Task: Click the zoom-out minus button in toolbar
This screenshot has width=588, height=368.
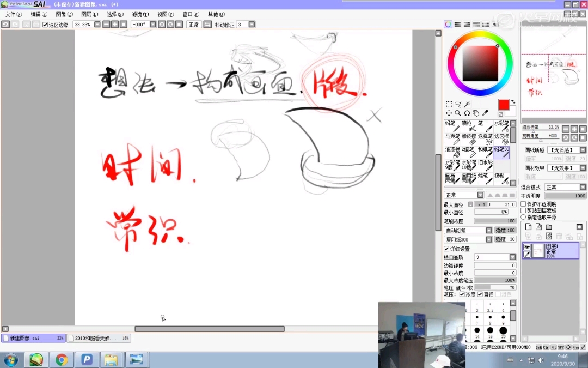Action: point(106,25)
